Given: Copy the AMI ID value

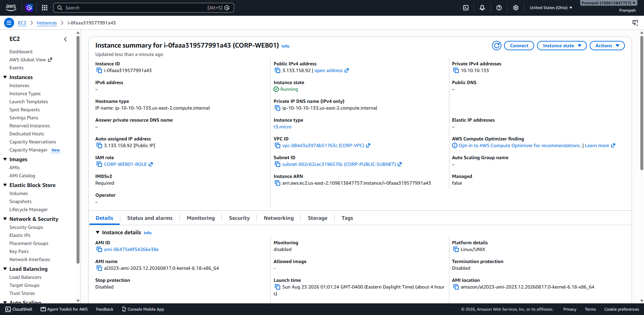Looking at the screenshot, I should click(99, 249).
